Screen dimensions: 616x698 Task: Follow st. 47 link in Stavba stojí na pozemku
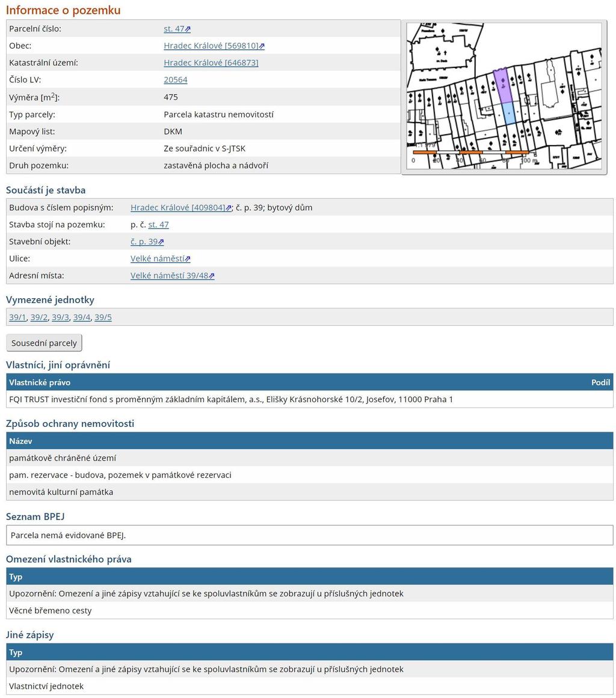(x=159, y=225)
